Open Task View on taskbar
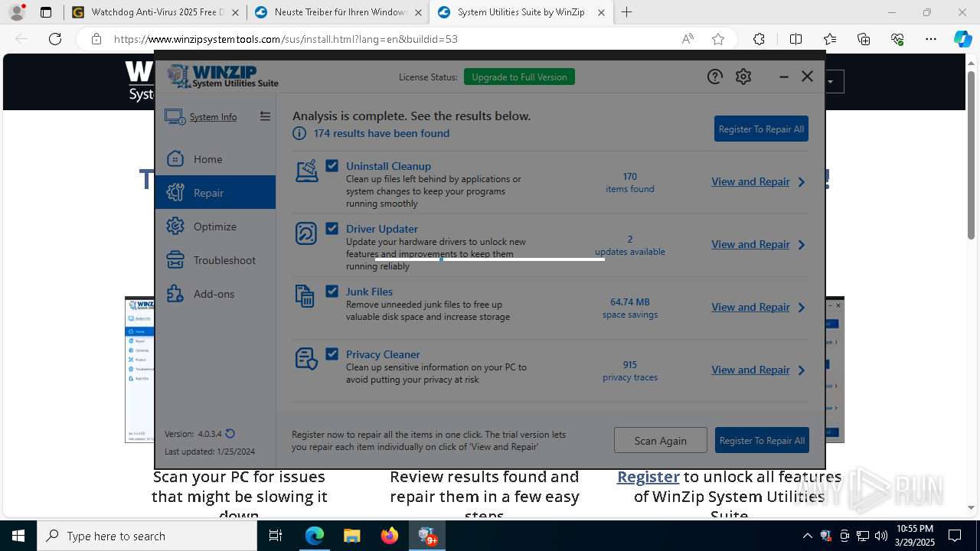Screen dimensions: 980x551 tap(276, 536)
